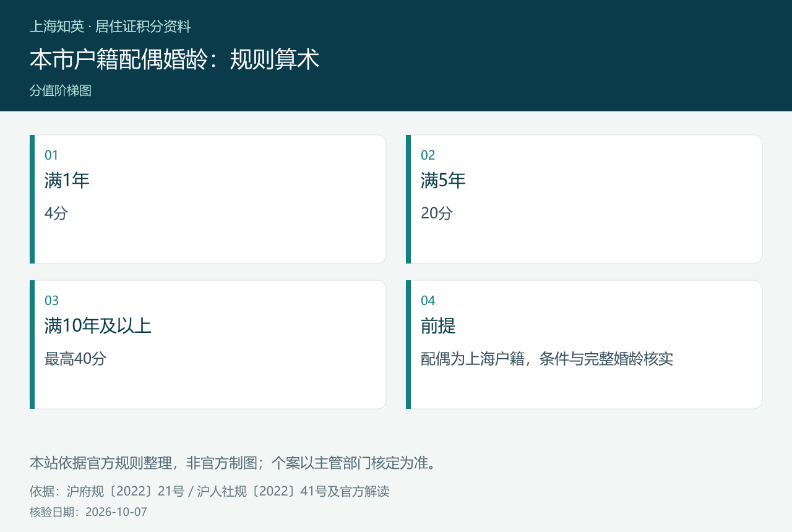Image resolution: width=792 pixels, height=532 pixels.
Task: Click the value 4分
Action: (56, 213)
